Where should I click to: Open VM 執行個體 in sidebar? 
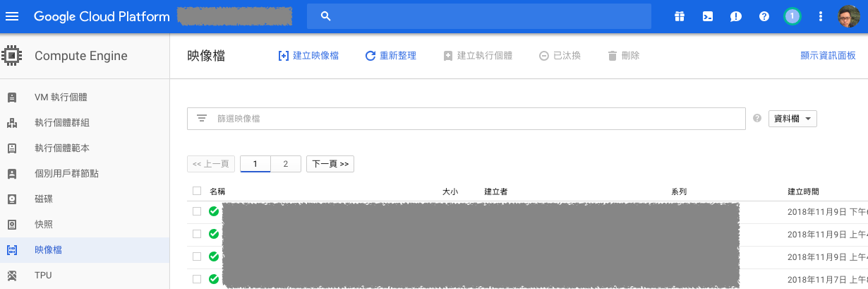pos(61,98)
